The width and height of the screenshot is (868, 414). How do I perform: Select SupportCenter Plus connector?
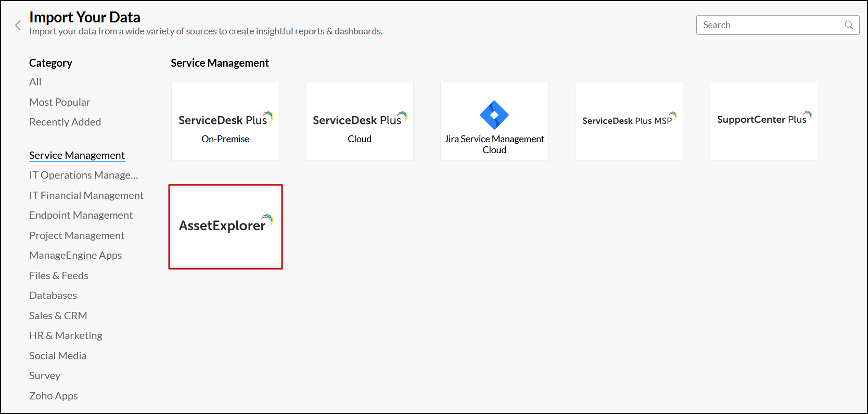click(x=763, y=121)
